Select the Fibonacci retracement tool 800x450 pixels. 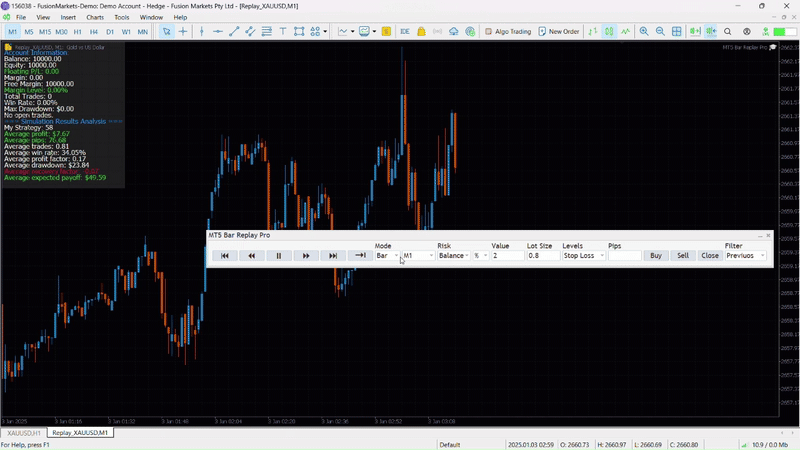[266, 32]
